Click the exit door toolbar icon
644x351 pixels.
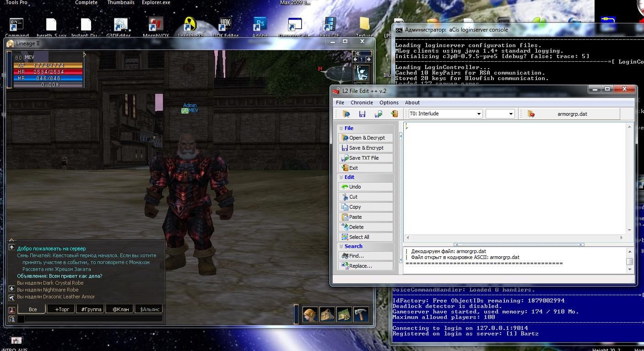coord(394,113)
